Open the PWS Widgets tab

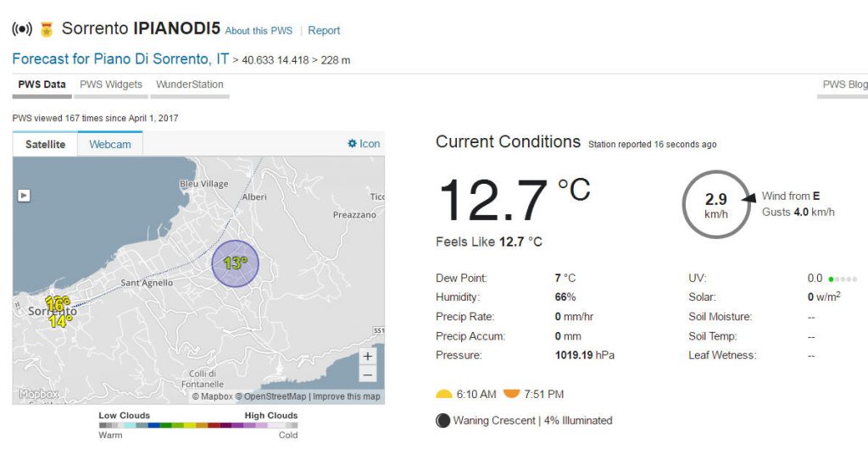(111, 85)
